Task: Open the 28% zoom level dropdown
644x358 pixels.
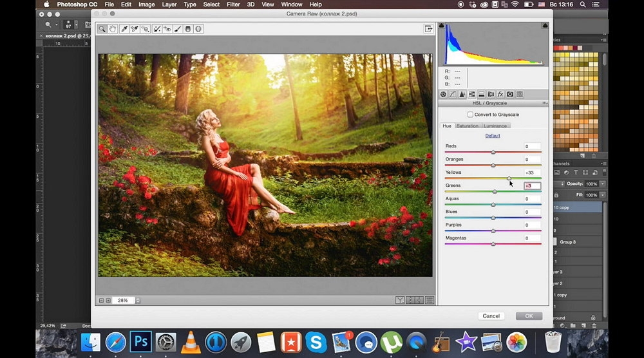Action: (x=138, y=301)
